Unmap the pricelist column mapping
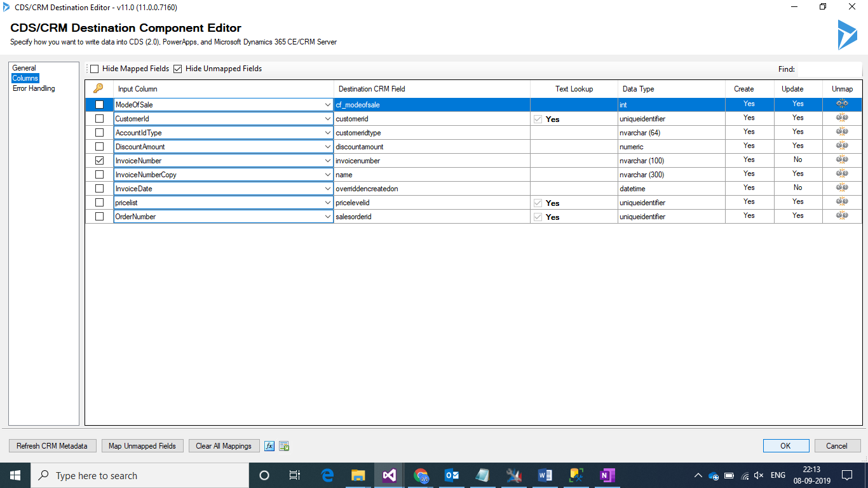The width and height of the screenshot is (868, 488). pyautogui.click(x=842, y=201)
